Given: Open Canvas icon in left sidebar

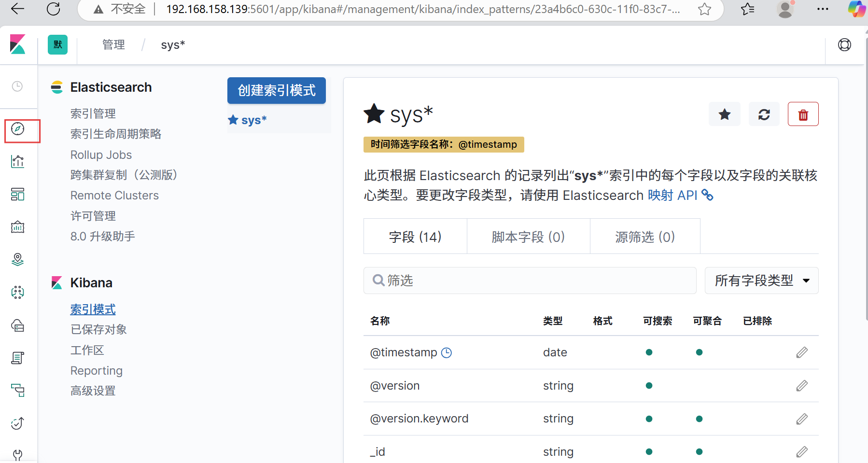Looking at the screenshot, I should pos(18,227).
